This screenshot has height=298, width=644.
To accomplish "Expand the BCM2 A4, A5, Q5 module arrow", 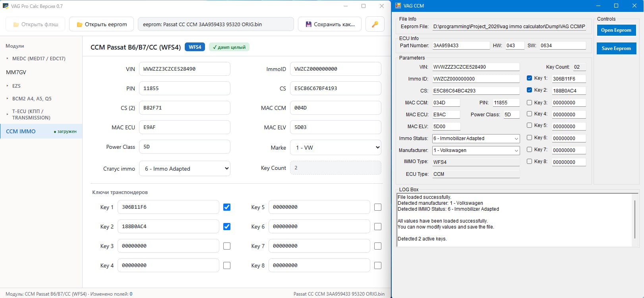I will point(7,98).
